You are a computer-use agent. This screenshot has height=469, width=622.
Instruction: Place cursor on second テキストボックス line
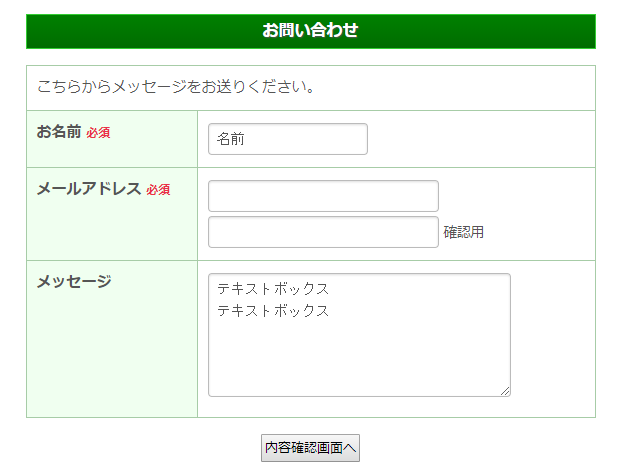coord(273,310)
